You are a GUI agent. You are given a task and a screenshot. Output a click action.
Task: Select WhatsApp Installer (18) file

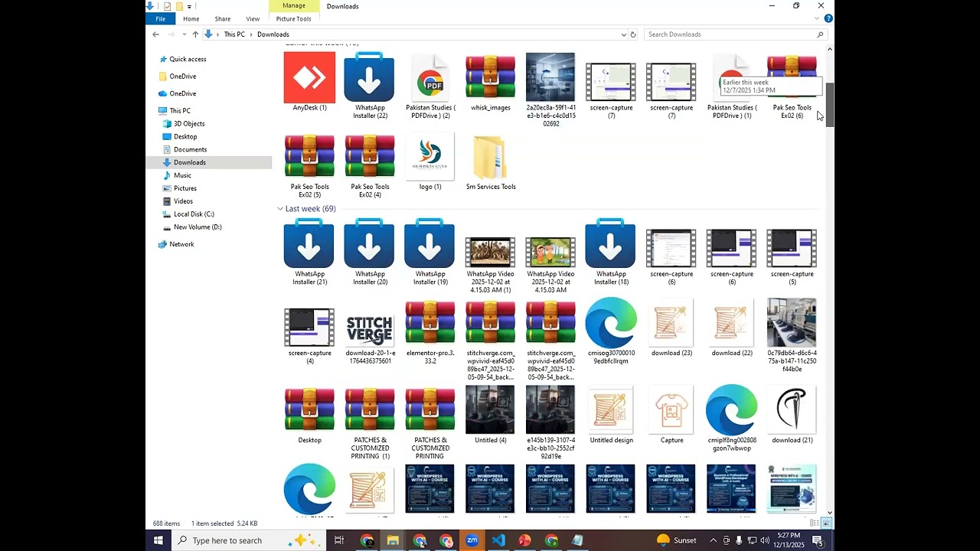[611, 253]
